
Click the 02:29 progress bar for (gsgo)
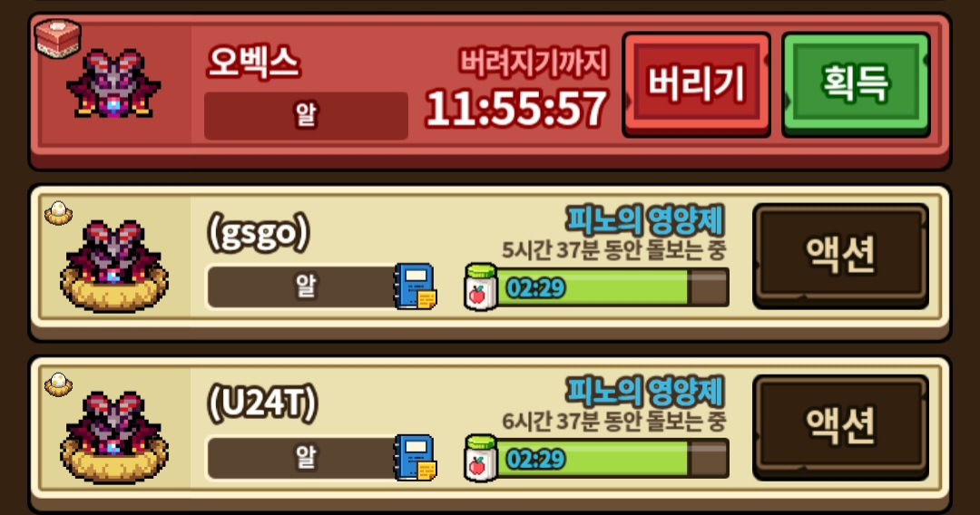click(x=612, y=287)
